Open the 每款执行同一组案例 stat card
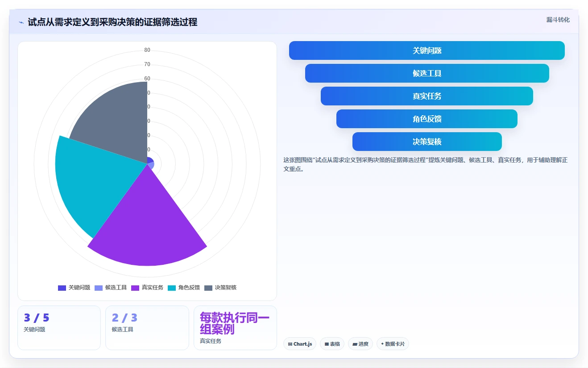The height and width of the screenshot is (368, 588). pos(235,328)
